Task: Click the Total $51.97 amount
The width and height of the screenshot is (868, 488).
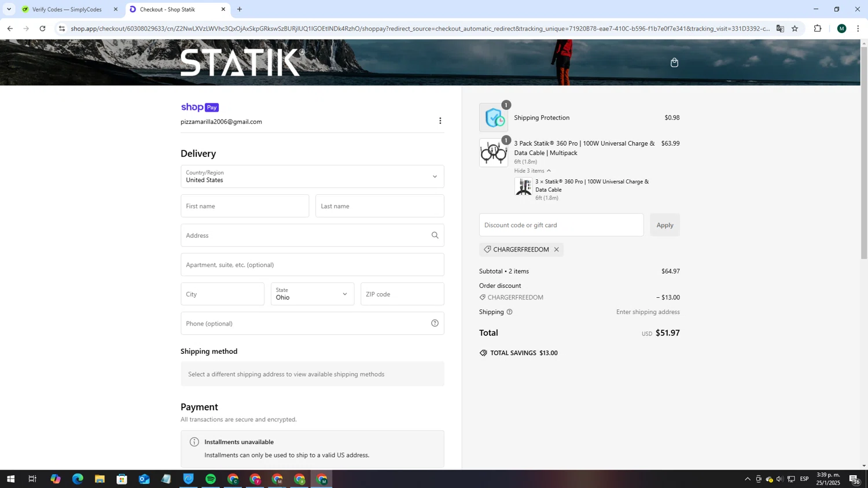Action: tap(668, 333)
